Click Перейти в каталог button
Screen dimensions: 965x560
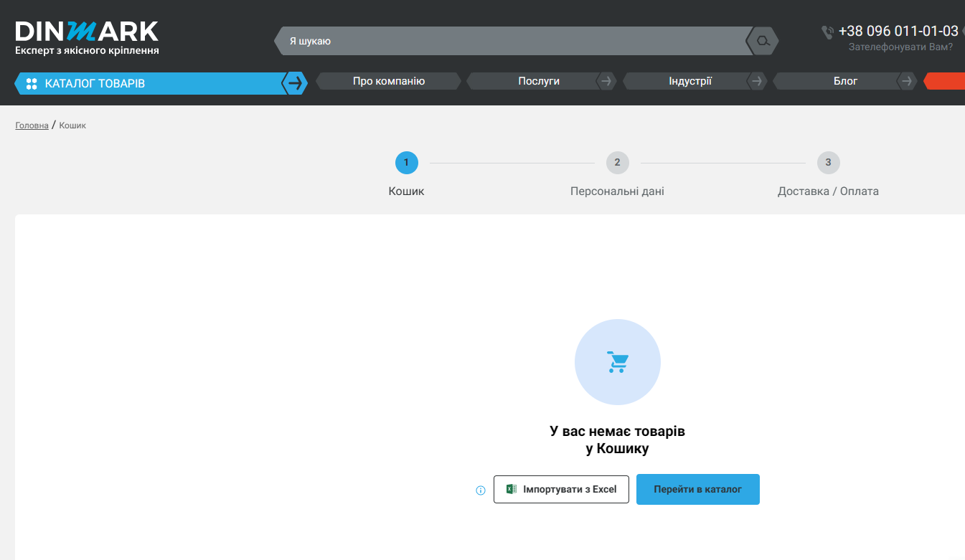(697, 489)
